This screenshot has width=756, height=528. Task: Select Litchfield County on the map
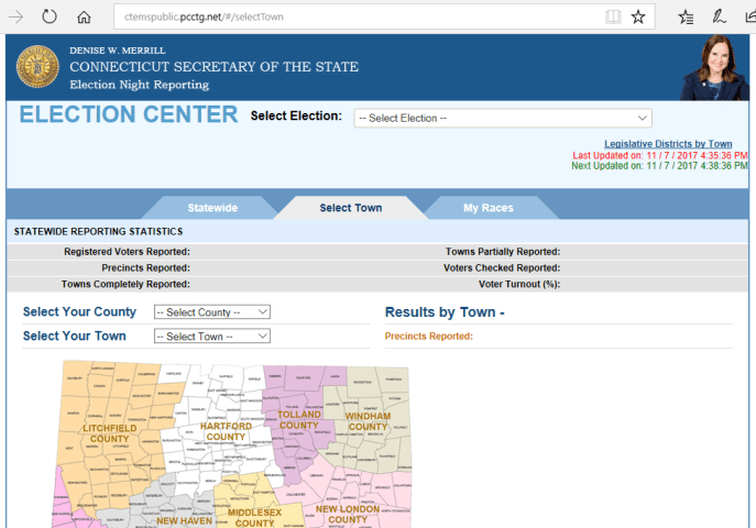(x=109, y=433)
